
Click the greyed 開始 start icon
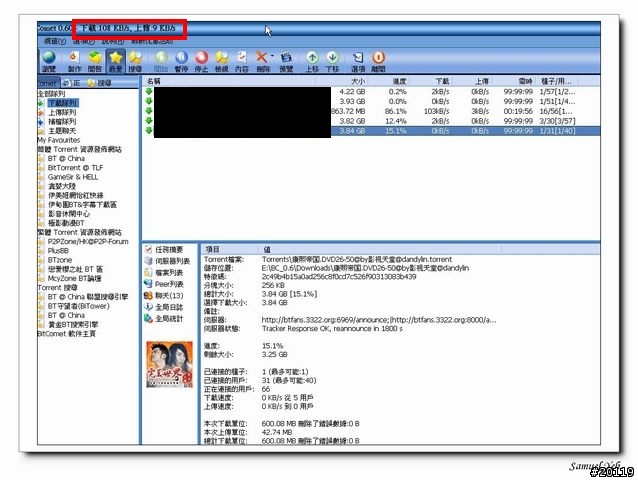[161, 61]
